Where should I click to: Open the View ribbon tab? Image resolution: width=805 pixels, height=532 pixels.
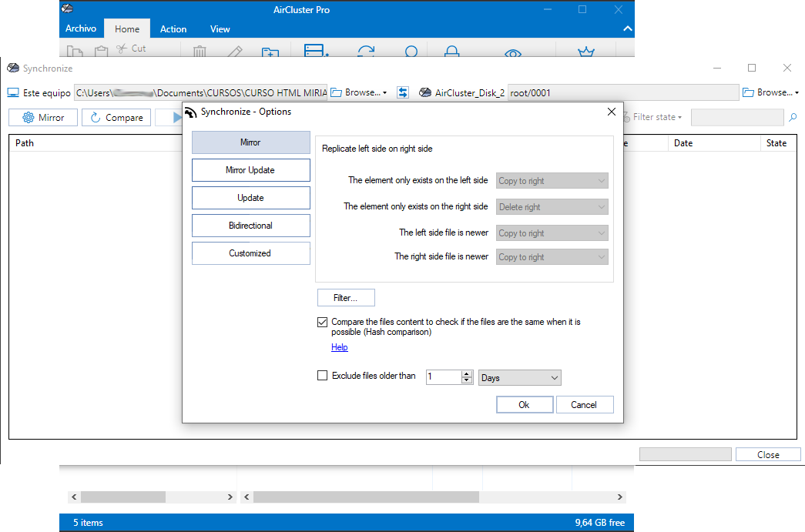pos(220,28)
